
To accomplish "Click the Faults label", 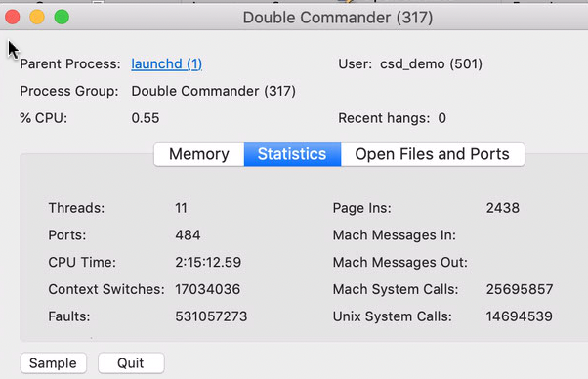I will tap(69, 316).
